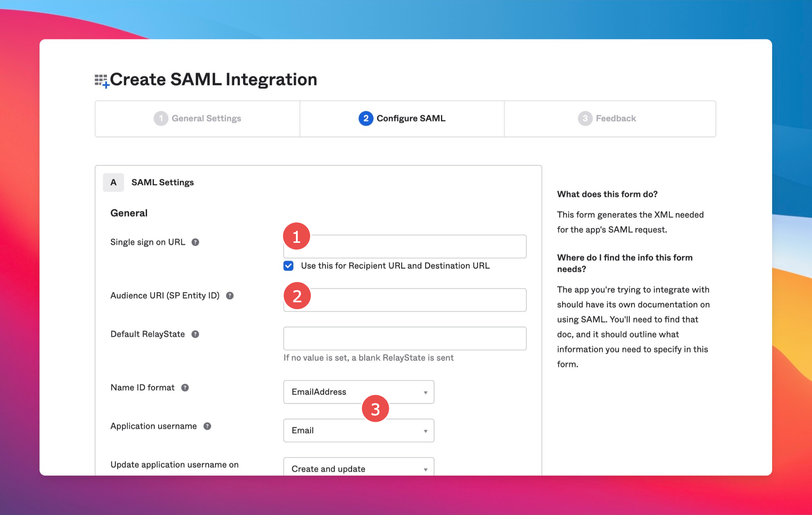Go to General Settings step tab

197,119
